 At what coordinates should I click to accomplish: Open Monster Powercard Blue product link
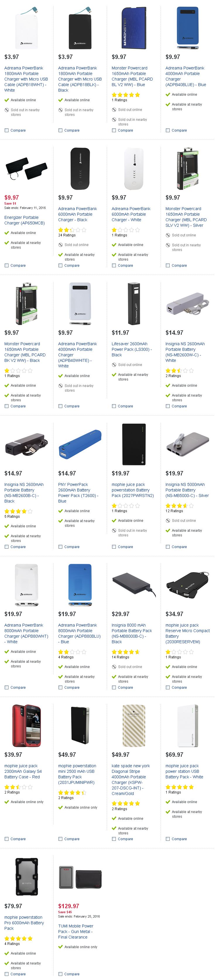point(132,76)
